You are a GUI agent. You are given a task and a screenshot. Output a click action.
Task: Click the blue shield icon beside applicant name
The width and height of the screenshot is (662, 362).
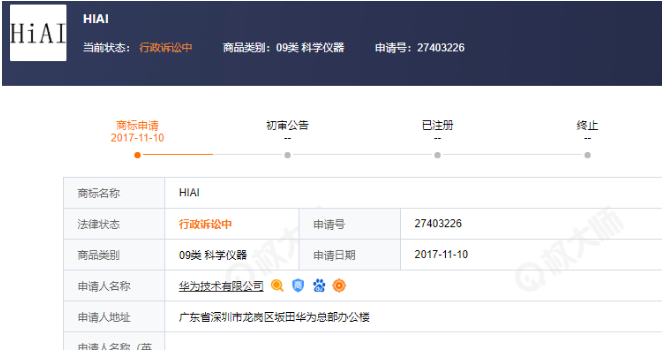pos(298,286)
